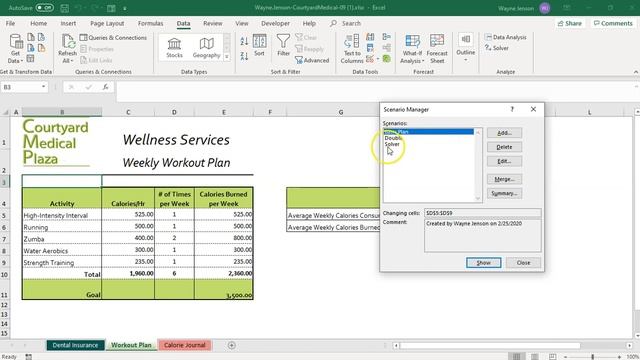Viewport: 640px width, 360px height.
Task: Toggle the AutoSave switch
Action: 44,8
